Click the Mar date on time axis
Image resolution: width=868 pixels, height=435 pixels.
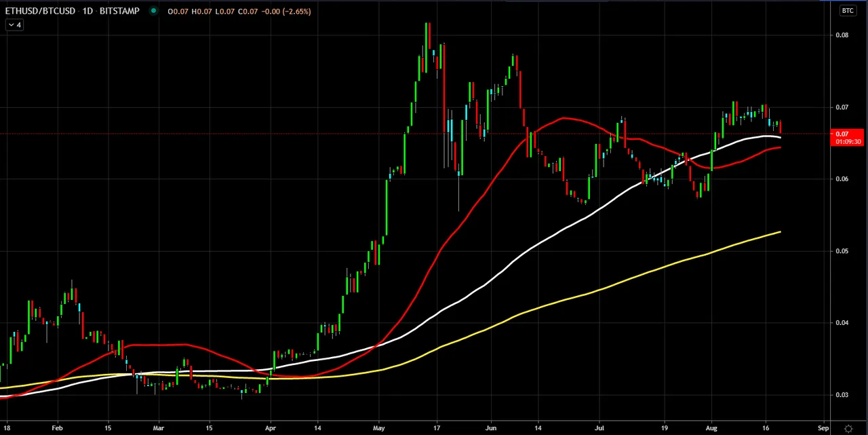point(158,428)
